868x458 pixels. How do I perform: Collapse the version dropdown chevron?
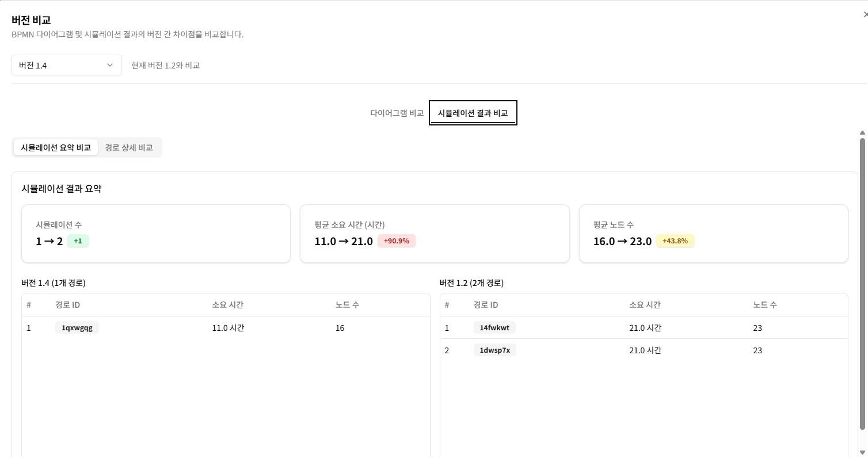pos(110,65)
